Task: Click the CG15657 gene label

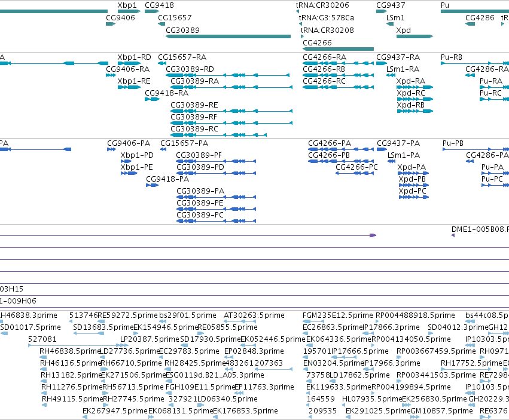Action: (175, 18)
